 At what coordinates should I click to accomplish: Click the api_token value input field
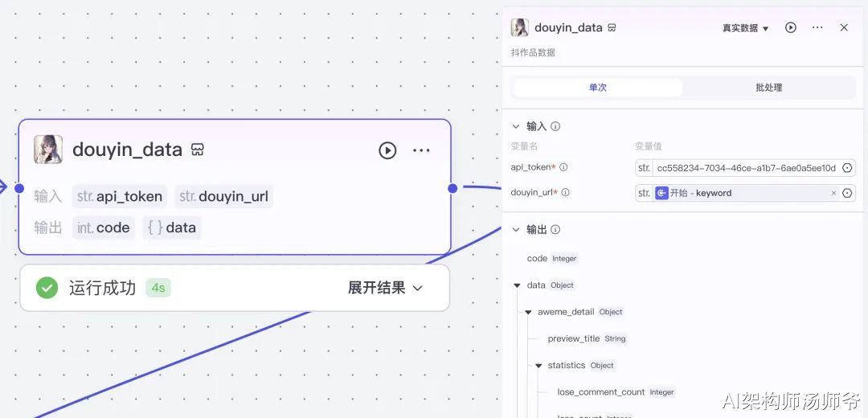tap(746, 168)
